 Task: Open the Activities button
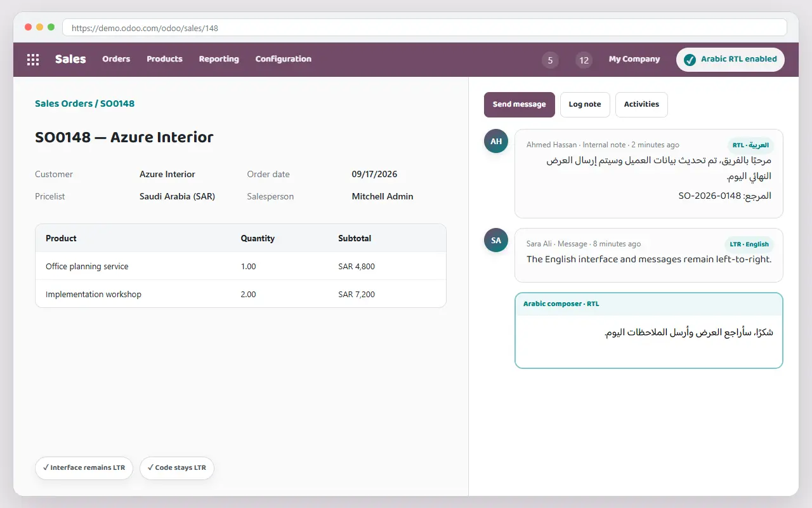641,105
